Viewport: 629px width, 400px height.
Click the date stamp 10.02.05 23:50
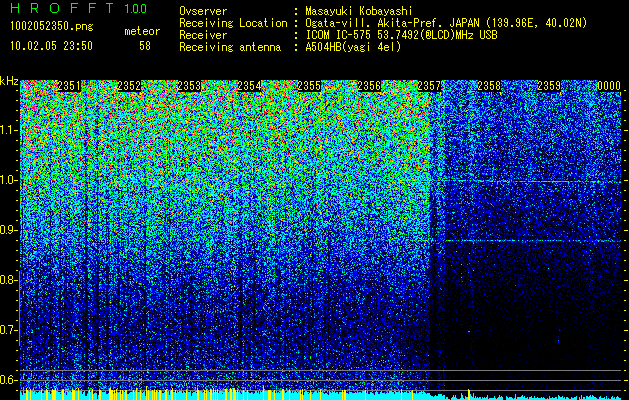point(51,46)
